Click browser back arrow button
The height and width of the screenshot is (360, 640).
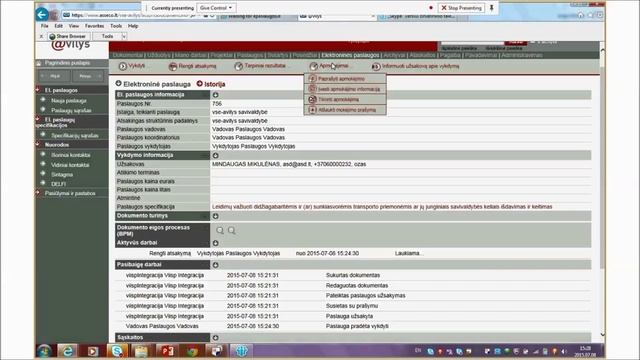tap(42, 15)
